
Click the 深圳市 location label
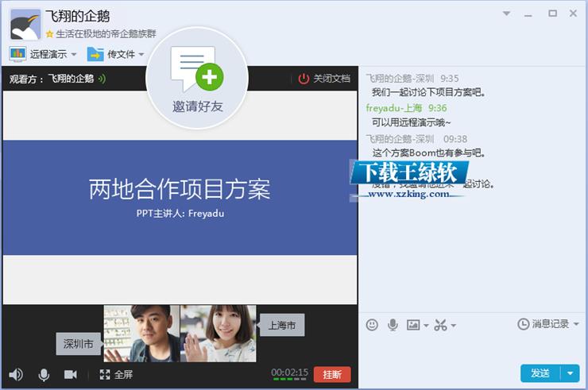click(79, 343)
